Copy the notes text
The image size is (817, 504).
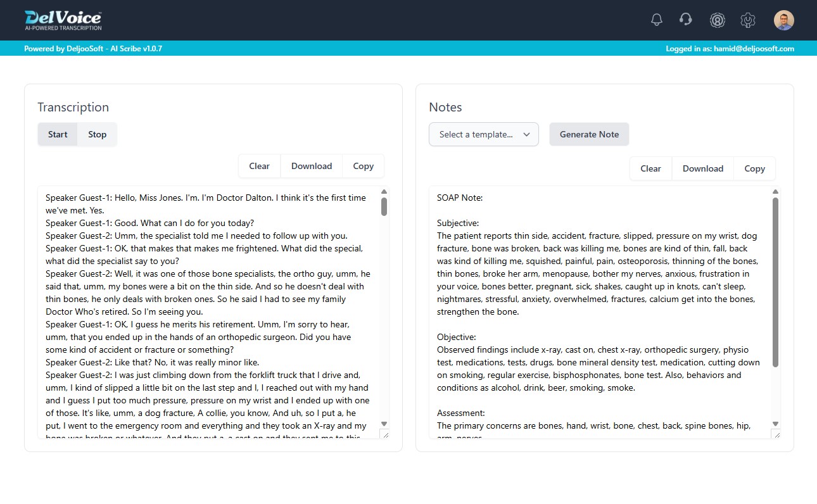pos(754,168)
